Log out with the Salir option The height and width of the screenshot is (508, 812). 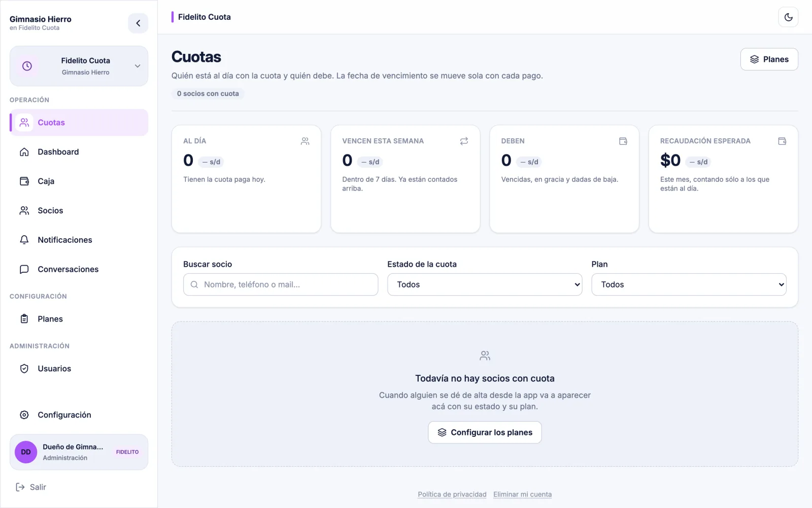tap(31, 487)
